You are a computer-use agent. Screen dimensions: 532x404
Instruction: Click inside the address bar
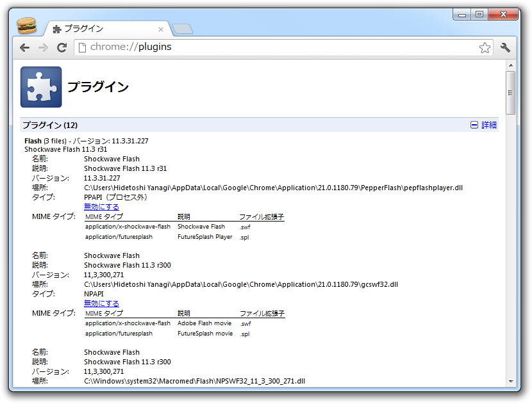pos(256,47)
